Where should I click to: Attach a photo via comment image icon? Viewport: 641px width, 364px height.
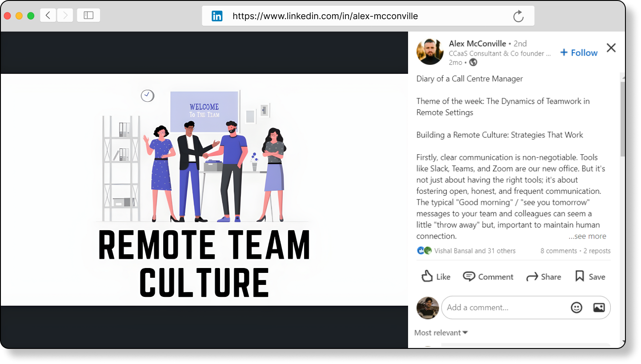(599, 307)
